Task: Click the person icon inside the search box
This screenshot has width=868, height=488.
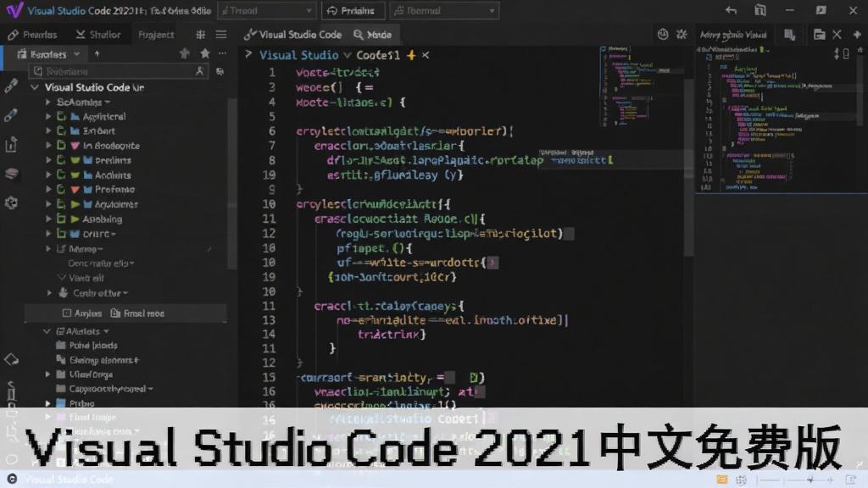Action: tap(200, 71)
